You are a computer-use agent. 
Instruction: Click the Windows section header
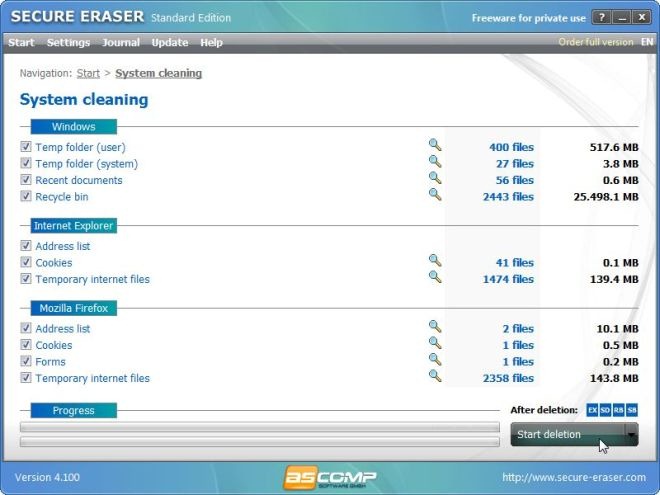coord(74,127)
